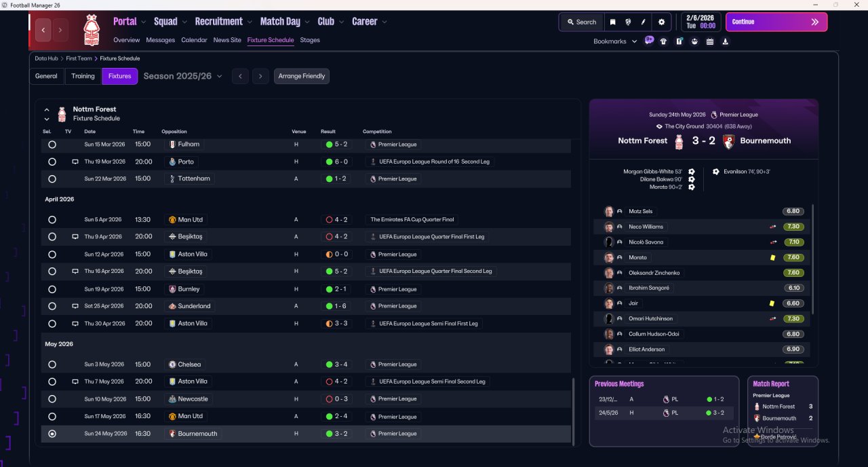Switch to the Training tab
The image size is (868, 467).
tap(83, 76)
